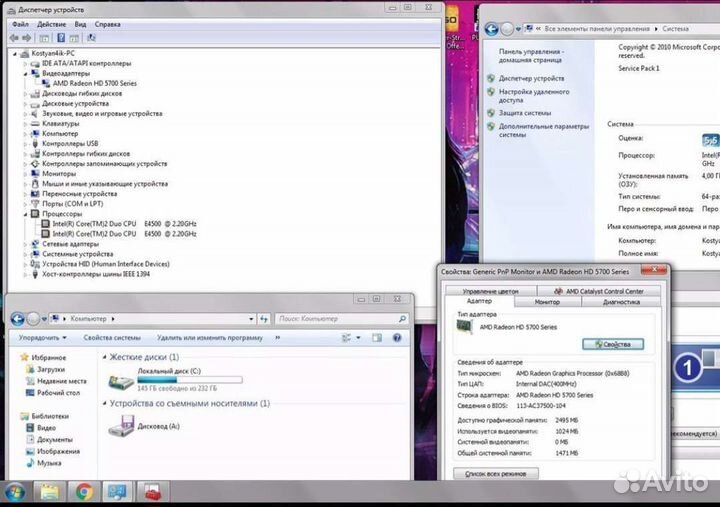Image resolution: width=720 pixels, height=507 pixels.
Task: Collapse the Жесткие диски group
Action: (105, 357)
